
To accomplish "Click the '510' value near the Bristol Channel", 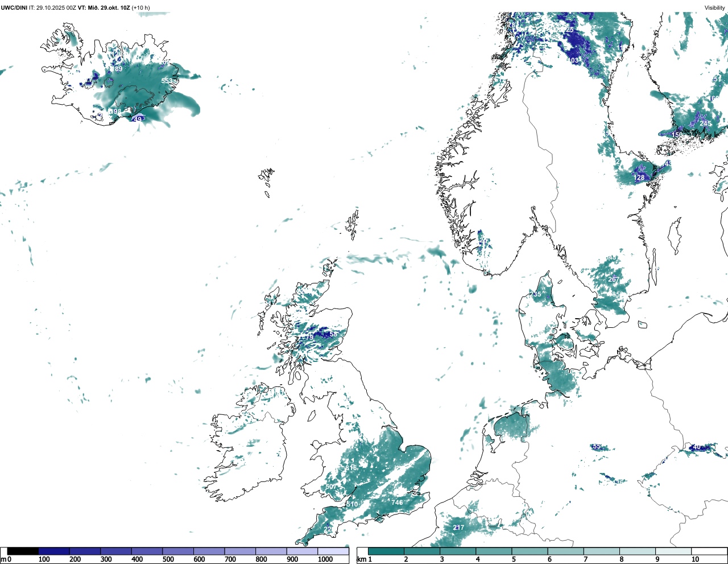I will click(x=352, y=504).
